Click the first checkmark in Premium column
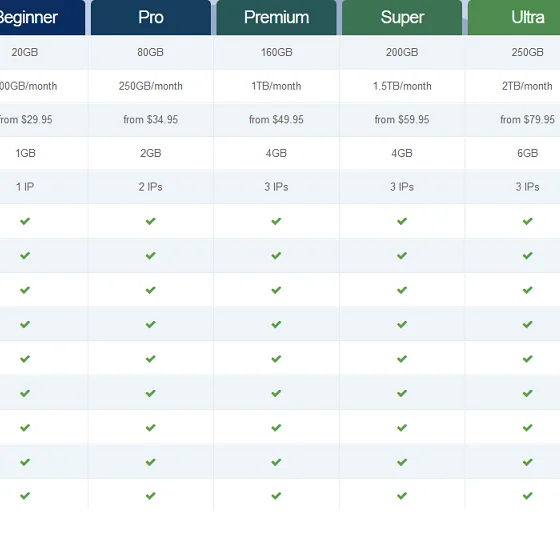 point(276,221)
